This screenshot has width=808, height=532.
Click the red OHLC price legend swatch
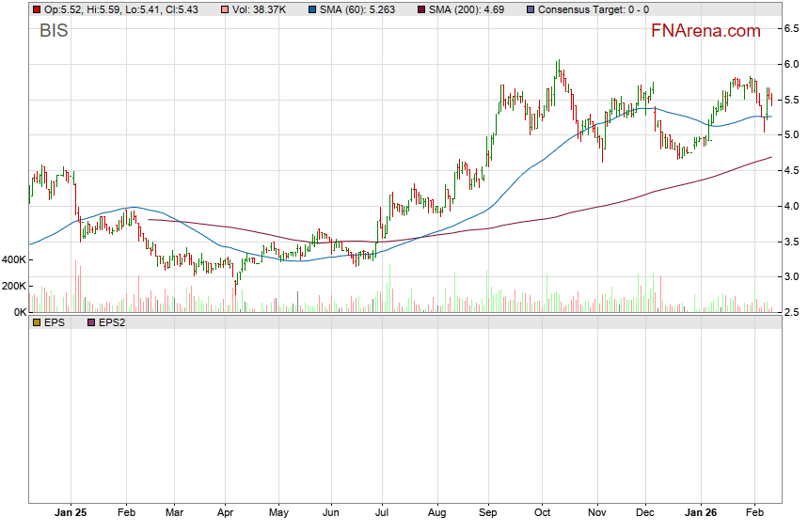click(36, 9)
